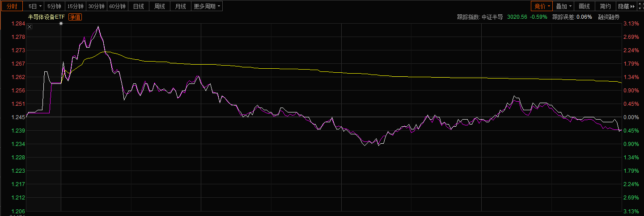Close the pre-market auction panel with X
This screenshot has width=644, height=216.
pos(30,27)
